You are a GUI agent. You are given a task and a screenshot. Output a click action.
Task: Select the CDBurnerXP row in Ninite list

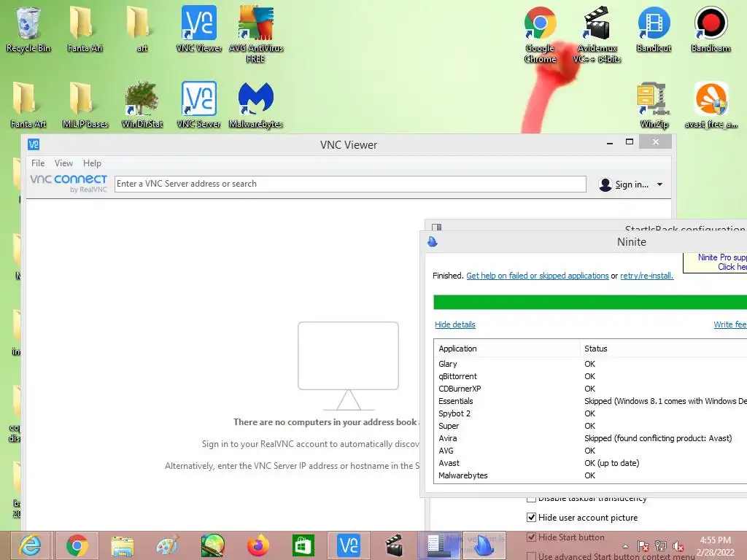point(591,389)
